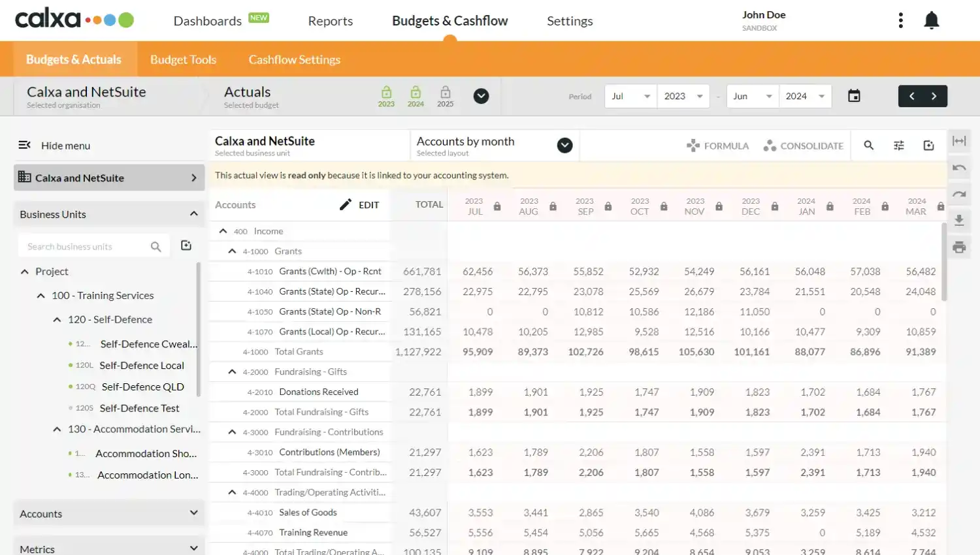Open the start year 2023 dropdown
Image resolution: width=980 pixels, height=555 pixels.
(683, 96)
